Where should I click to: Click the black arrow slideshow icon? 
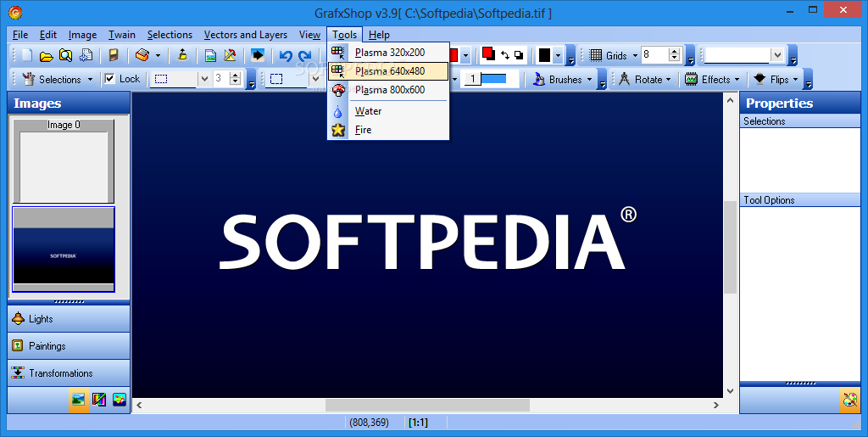point(258,55)
